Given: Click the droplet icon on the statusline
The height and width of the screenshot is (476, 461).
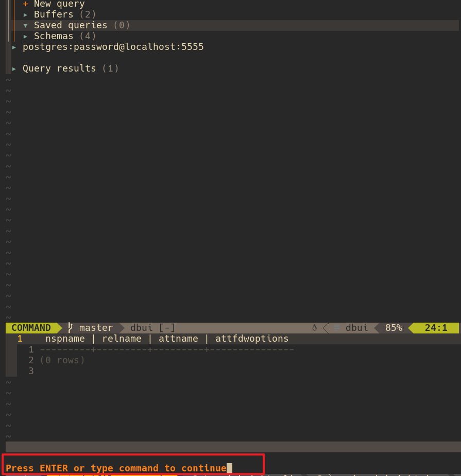Looking at the screenshot, I should (315, 327).
